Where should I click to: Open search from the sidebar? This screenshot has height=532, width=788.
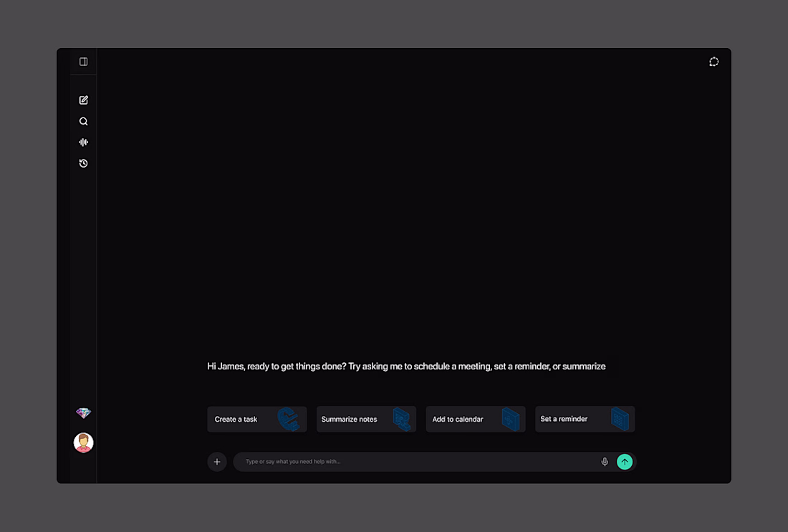click(x=83, y=121)
